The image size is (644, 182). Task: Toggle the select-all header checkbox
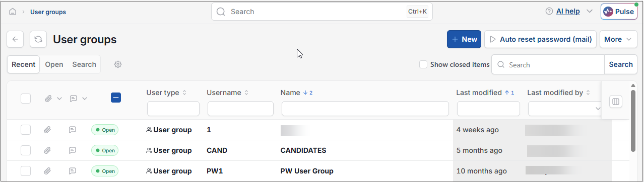(26, 99)
